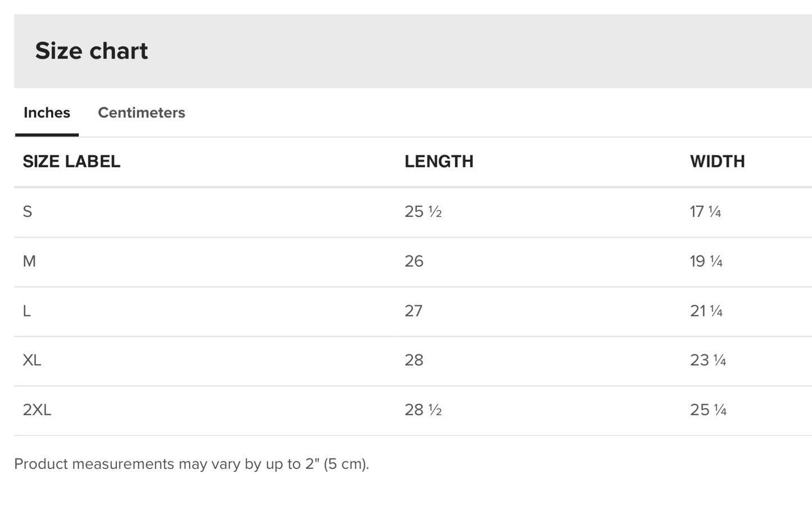The height and width of the screenshot is (516, 812).
Task: Click the length value 26 for M
Action: click(414, 261)
